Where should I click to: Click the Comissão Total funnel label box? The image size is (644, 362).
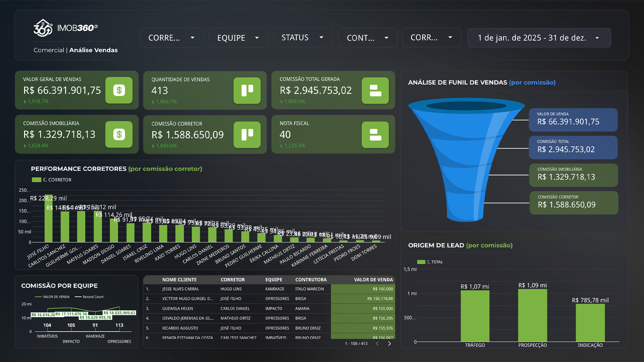click(x=573, y=147)
